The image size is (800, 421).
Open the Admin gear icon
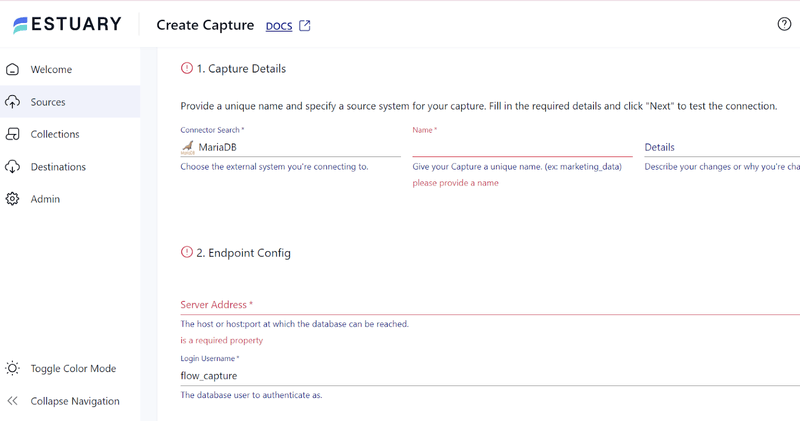coord(13,199)
